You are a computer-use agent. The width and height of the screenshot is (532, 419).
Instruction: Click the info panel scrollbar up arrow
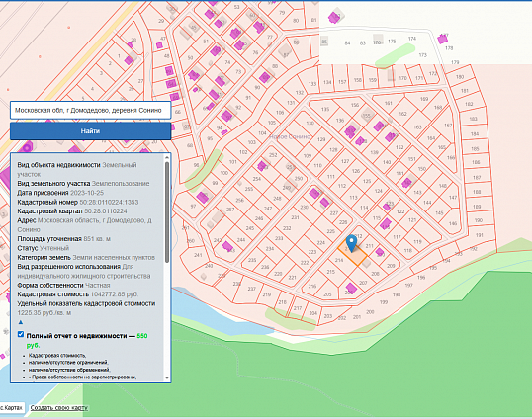click(x=166, y=158)
